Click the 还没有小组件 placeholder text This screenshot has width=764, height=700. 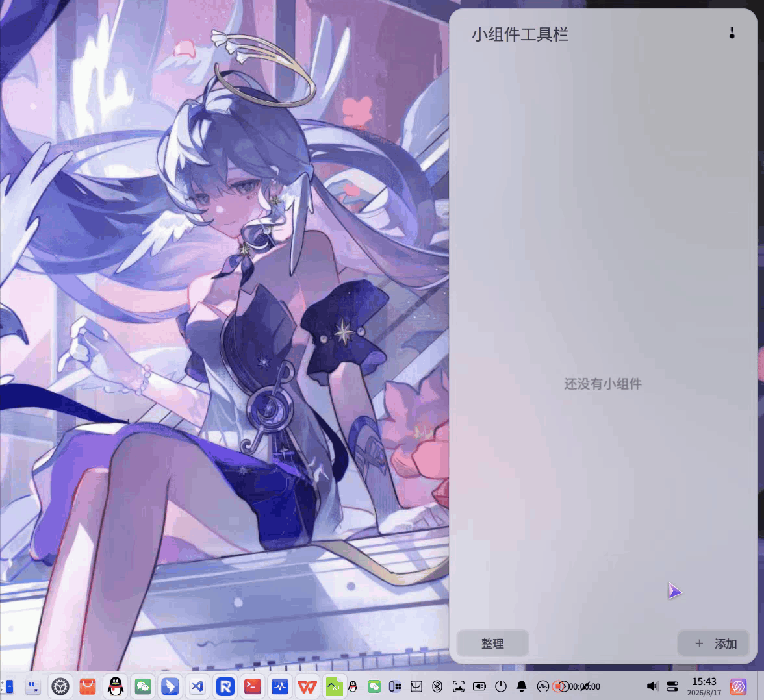(x=603, y=384)
